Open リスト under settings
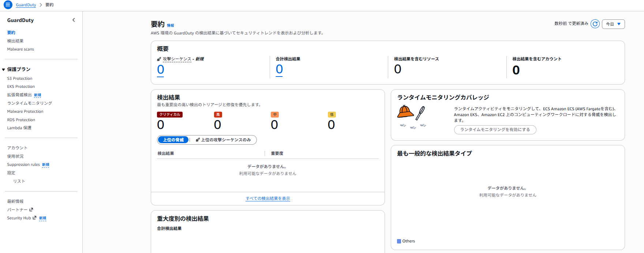 click(19, 181)
